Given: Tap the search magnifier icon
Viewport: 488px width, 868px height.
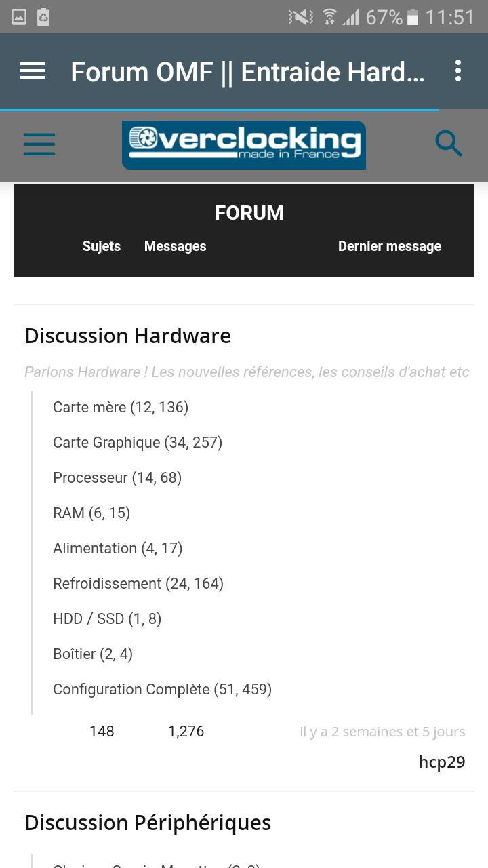Looking at the screenshot, I should 448,143.
